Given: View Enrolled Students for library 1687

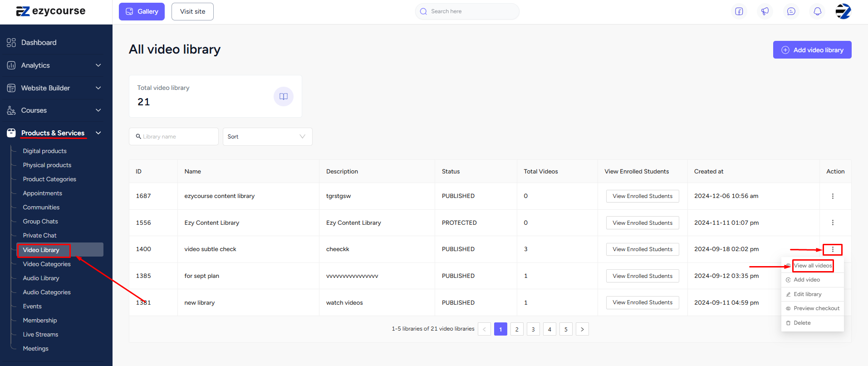Looking at the screenshot, I should pos(642,196).
